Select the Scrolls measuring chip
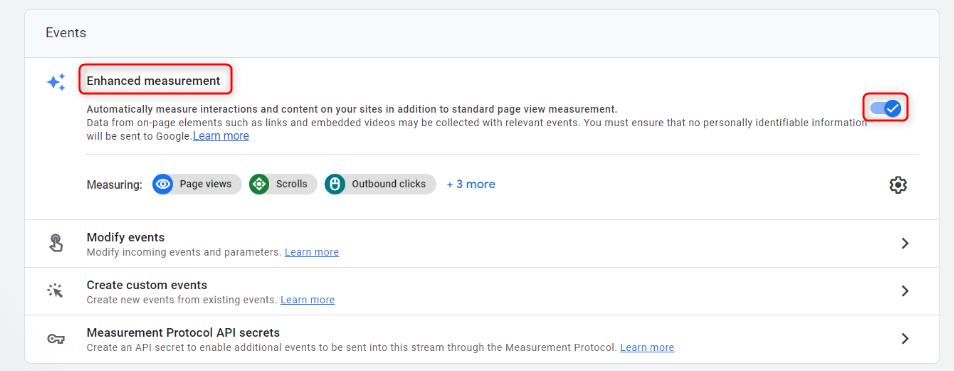This screenshot has width=954, height=371. click(283, 184)
